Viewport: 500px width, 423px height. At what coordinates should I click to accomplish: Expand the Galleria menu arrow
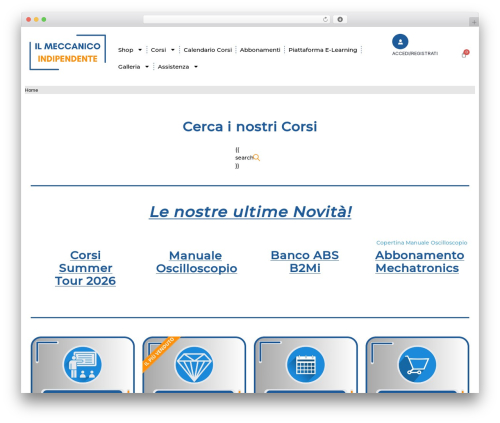(x=147, y=67)
